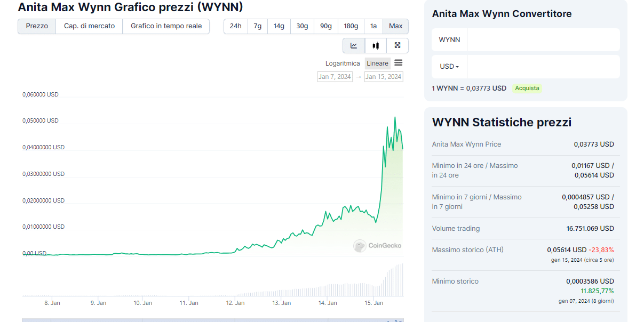Screen dimensions: 644x322
Task: Switch to Grafico in tempo reale tab
Action: (166, 26)
